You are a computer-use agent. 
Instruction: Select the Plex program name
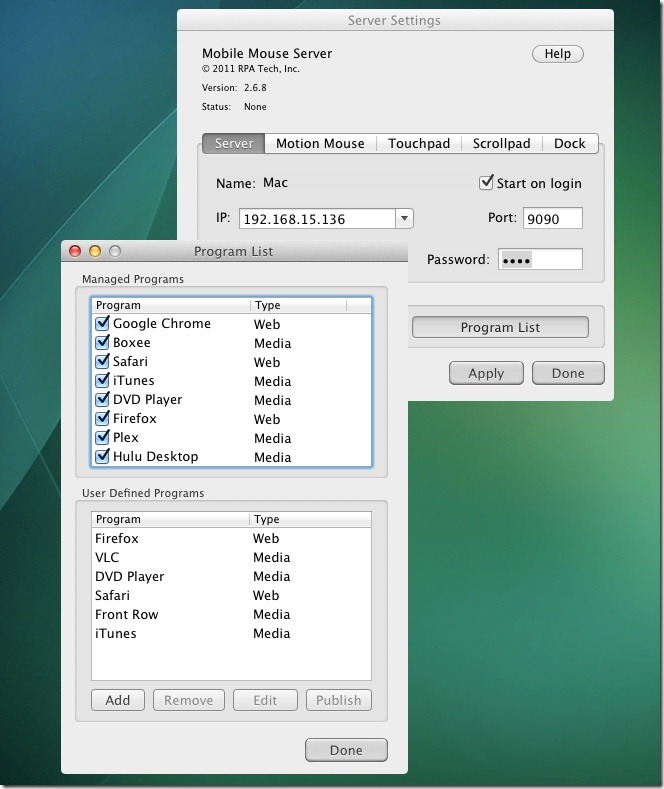pos(126,438)
